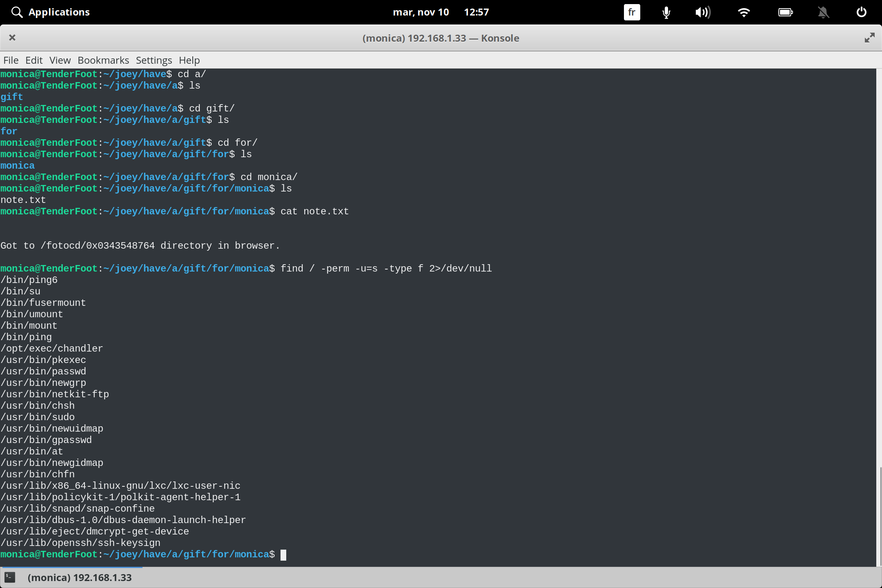
Task: Silence notifications via the bell icon
Action: click(x=823, y=12)
